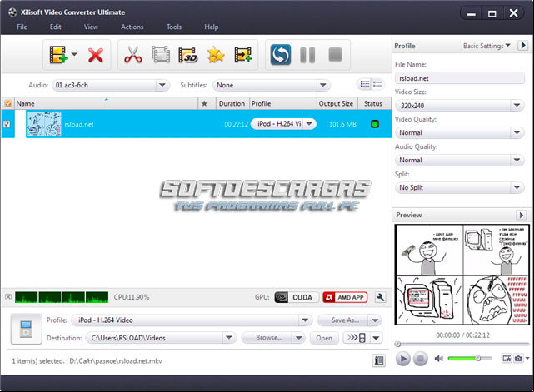Open the Add File dropdown arrow
This screenshot has width=534, height=392.
pyautogui.click(x=75, y=54)
